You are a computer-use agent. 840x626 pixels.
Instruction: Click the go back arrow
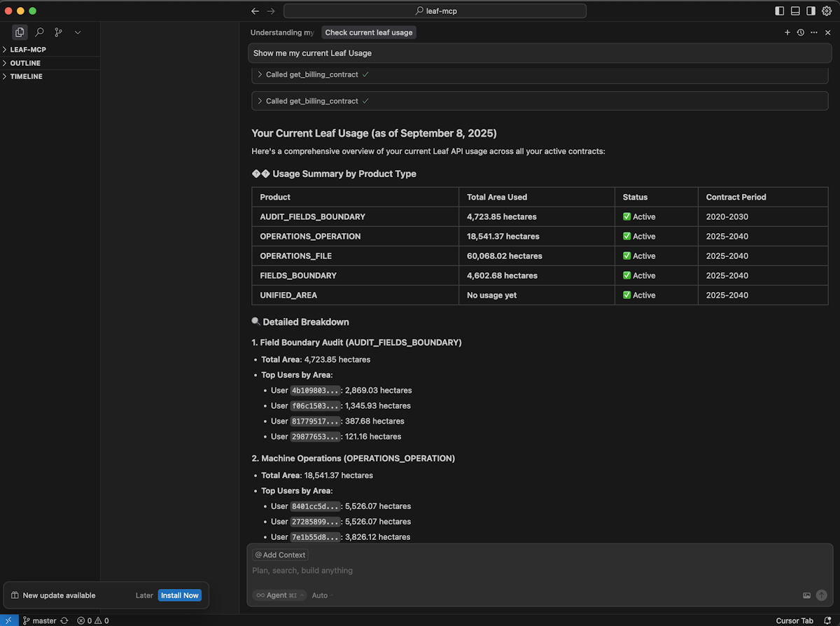[255, 11]
